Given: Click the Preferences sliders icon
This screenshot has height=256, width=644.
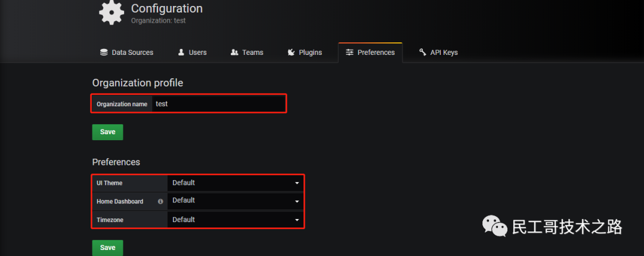Looking at the screenshot, I should tap(349, 53).
